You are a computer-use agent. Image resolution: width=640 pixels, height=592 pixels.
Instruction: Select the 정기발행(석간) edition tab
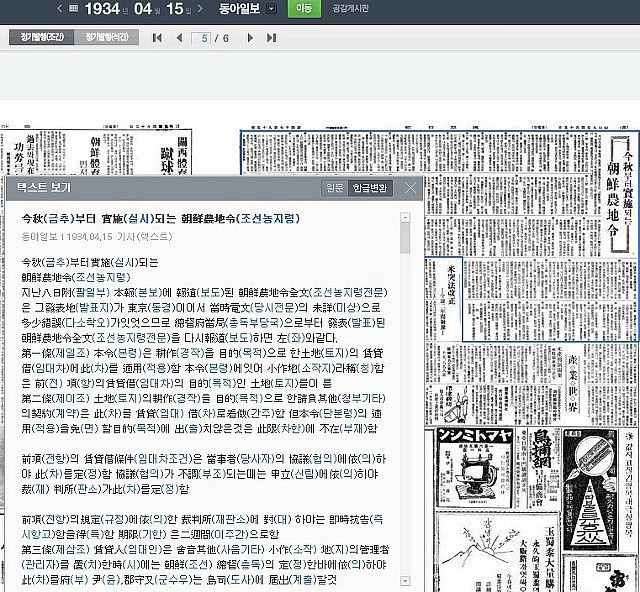[107, 37]
